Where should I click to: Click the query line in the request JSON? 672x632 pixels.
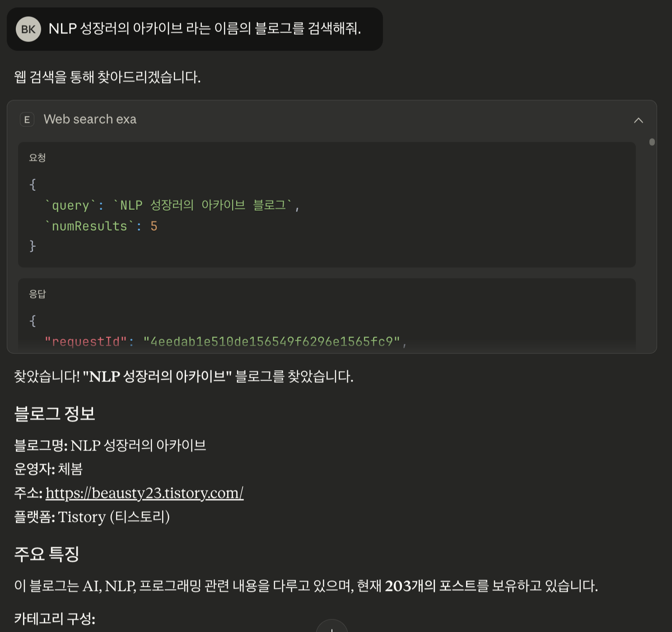click(172, 205)
